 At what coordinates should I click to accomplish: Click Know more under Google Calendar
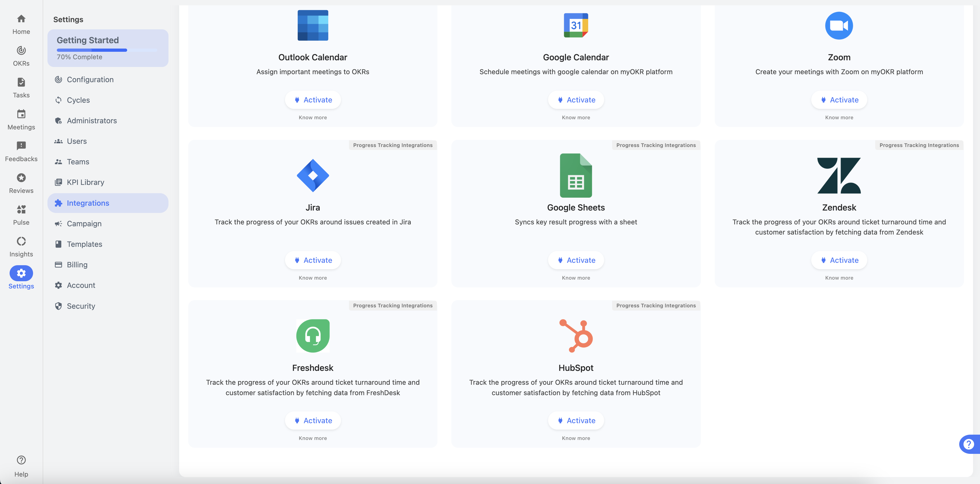576,118
